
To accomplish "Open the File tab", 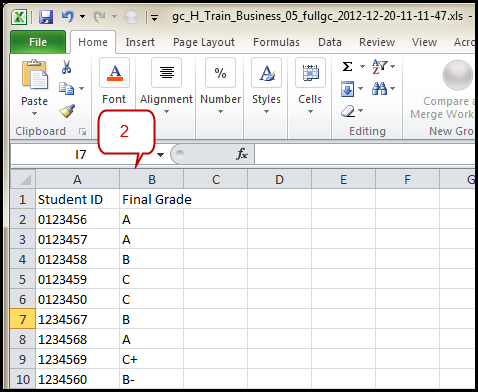I will tap(38, 42).
